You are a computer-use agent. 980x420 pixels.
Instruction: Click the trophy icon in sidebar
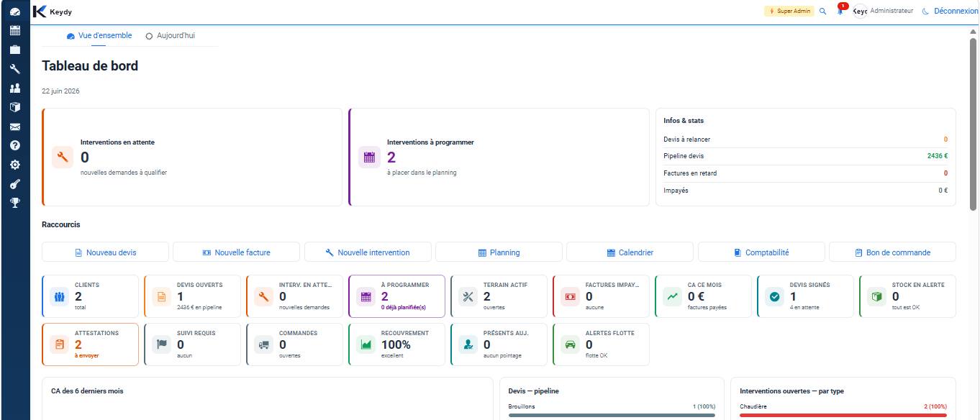pos(14,203)
